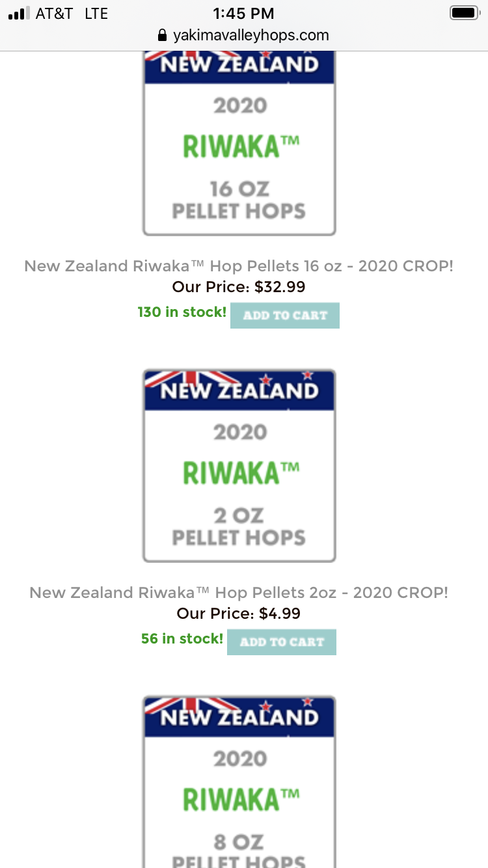Open Riwaka 16 oz product image
The width and height of the screenshot is (488, 868).
click(239, 143)
